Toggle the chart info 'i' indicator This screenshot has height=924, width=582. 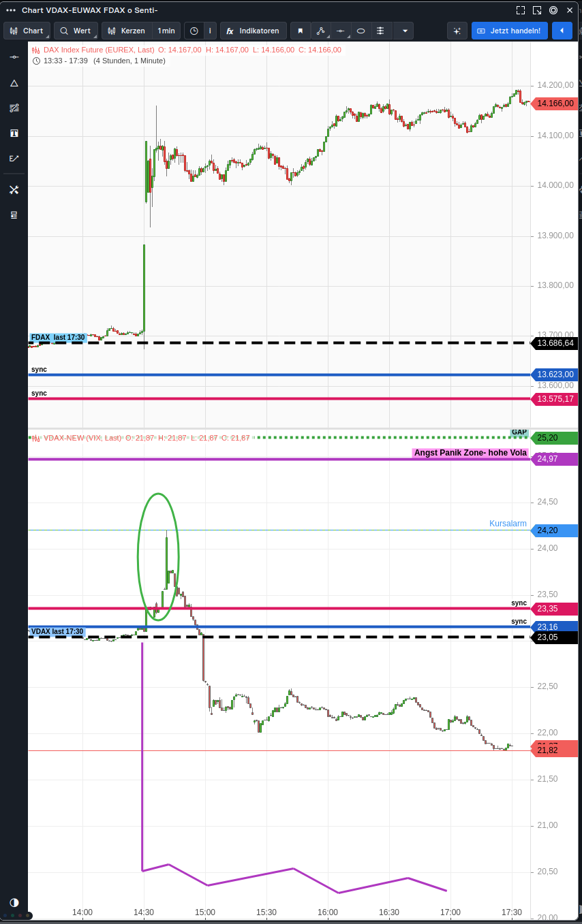(x=209, y=31)
